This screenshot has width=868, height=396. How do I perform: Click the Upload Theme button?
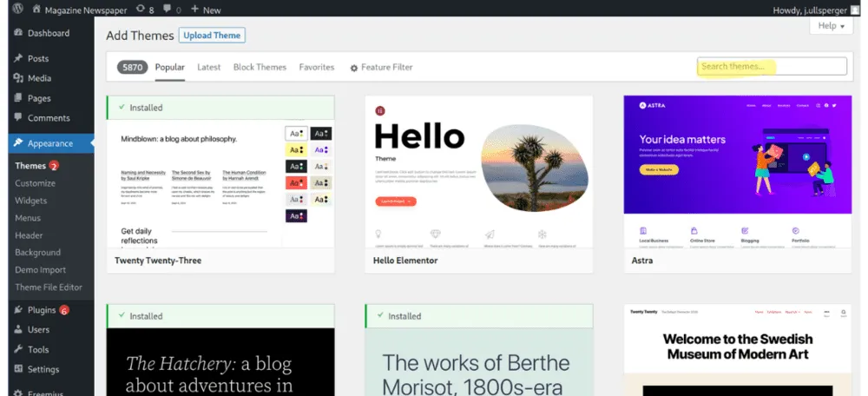[212, 36]
